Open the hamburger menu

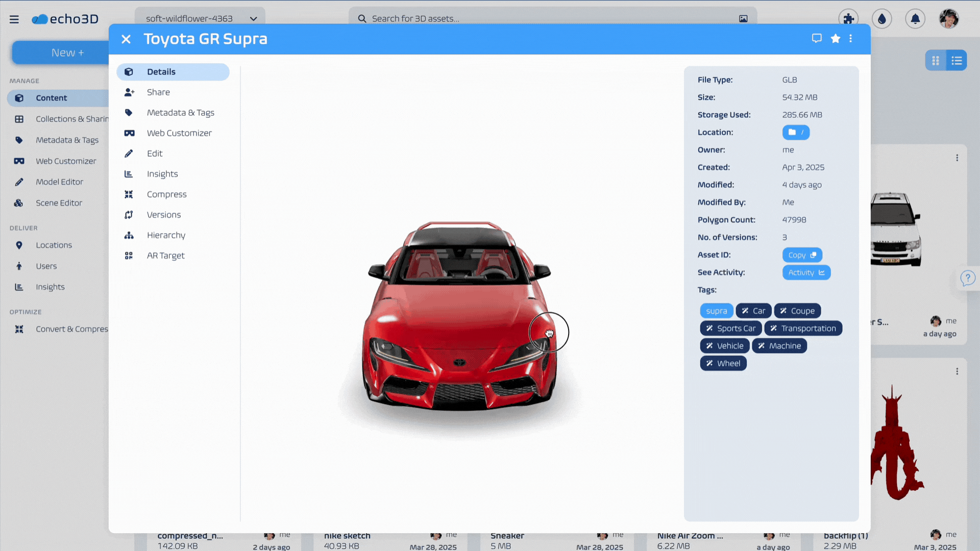click(x=14, y=19)
